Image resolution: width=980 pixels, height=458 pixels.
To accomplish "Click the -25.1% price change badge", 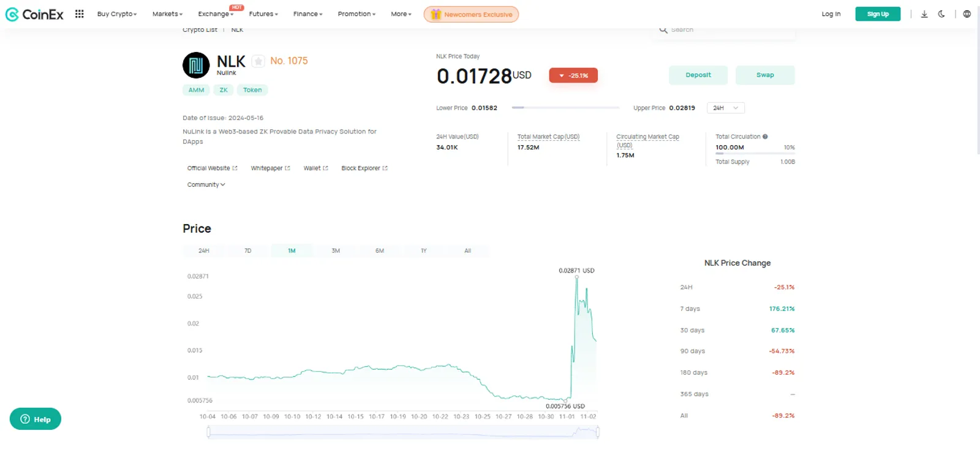I will 573,75.
